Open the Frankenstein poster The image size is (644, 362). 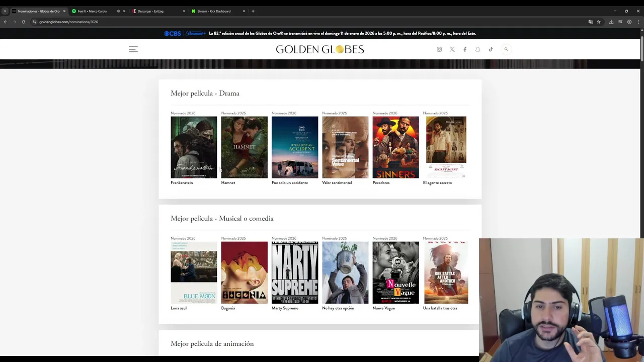(x=194, y=147)
